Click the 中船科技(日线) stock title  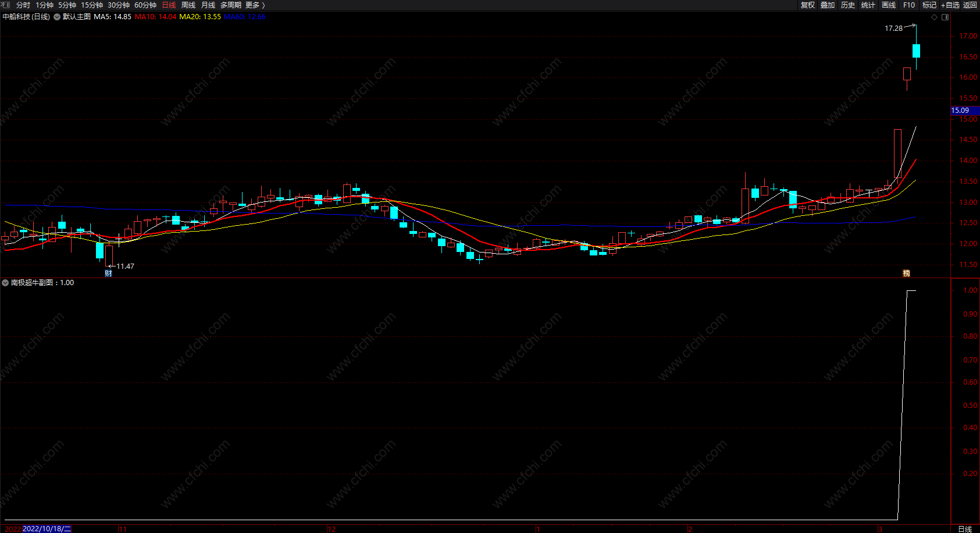pyautogui.click(x=26, y=17)
